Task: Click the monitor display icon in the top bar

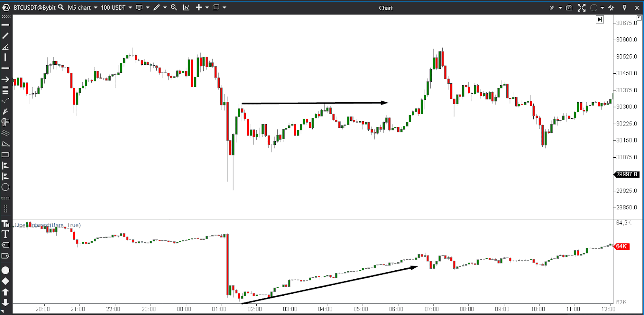Action: [139, 8]
